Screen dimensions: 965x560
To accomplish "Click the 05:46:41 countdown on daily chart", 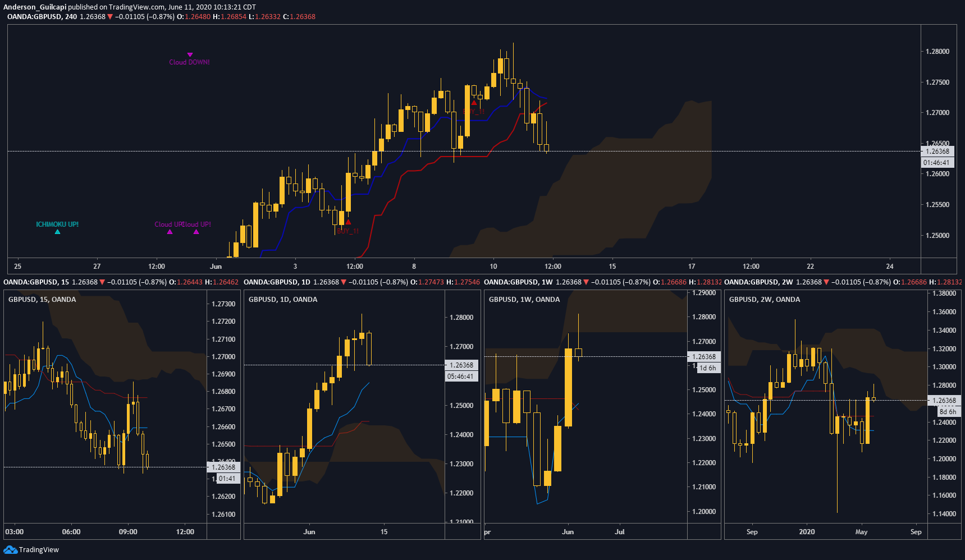I will 461,377.
